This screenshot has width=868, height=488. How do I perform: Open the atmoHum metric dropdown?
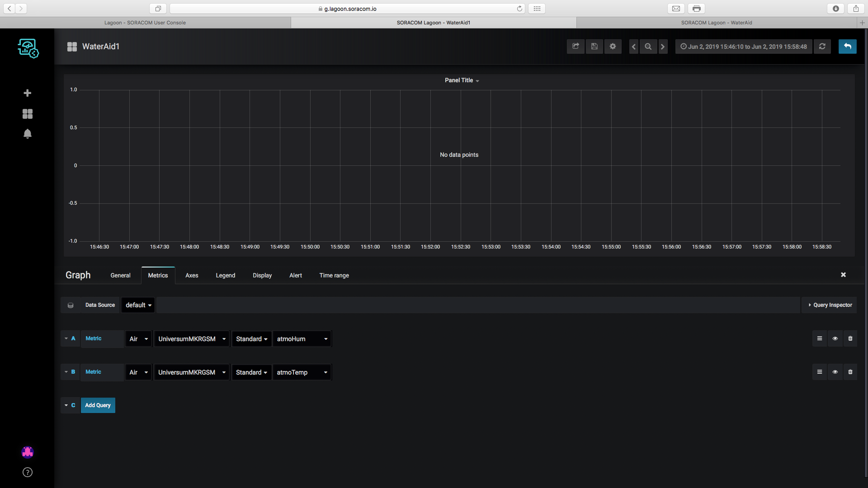pos(302,339)
